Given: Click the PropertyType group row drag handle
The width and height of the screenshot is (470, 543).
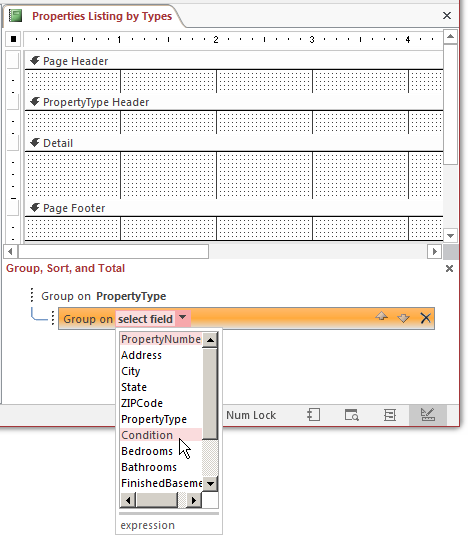Looking at the screenshot, I should (x=32, y=295).
